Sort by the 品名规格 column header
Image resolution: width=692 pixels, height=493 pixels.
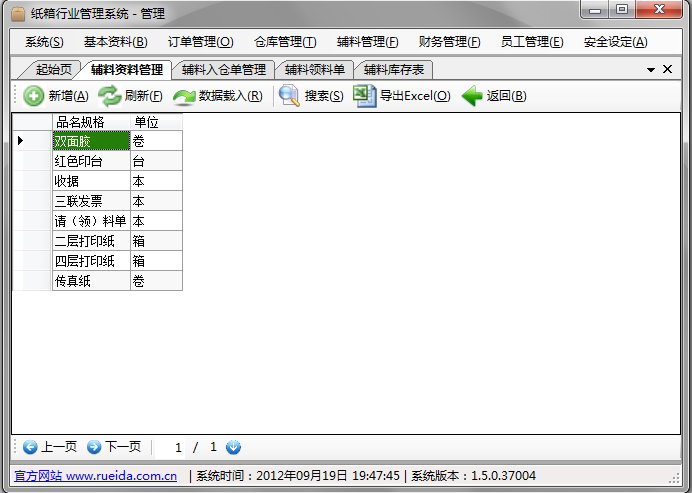tap(91, 122)
